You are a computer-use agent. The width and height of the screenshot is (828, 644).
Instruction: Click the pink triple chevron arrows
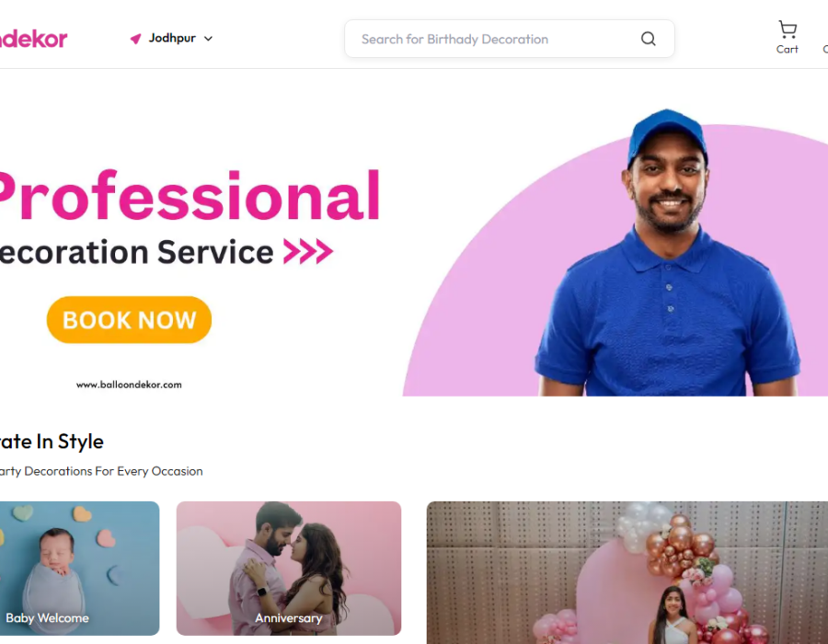308,251
